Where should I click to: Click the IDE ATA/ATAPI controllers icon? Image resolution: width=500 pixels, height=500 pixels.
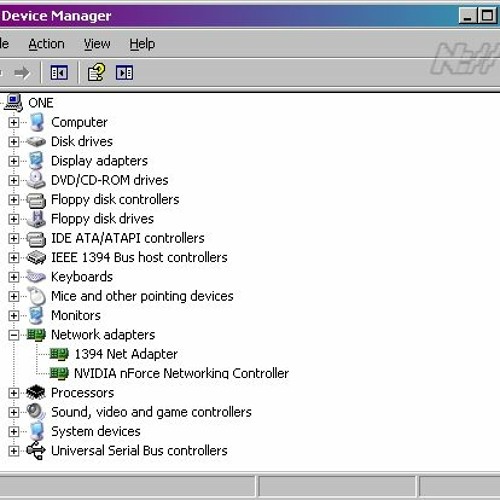(36, 239)
